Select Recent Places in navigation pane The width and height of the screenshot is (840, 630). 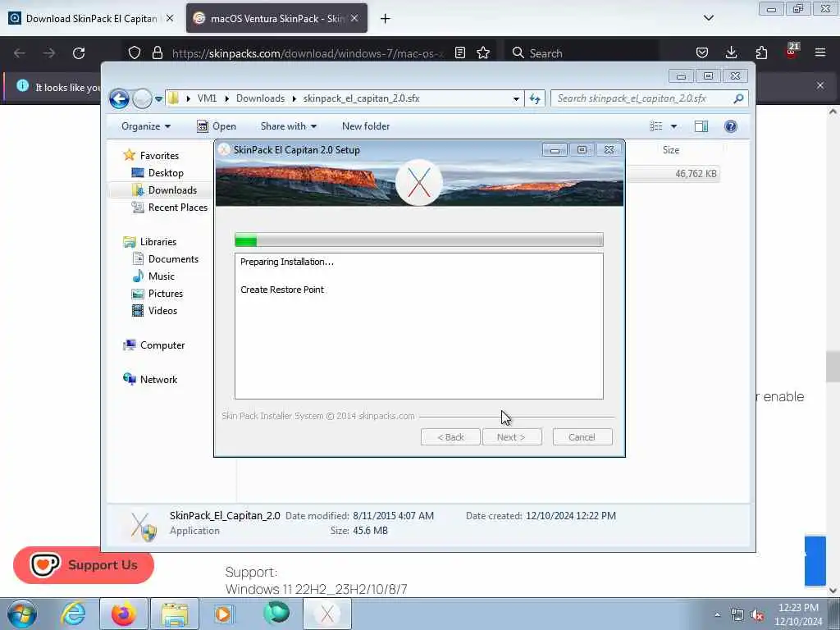[x=169, y=208]
